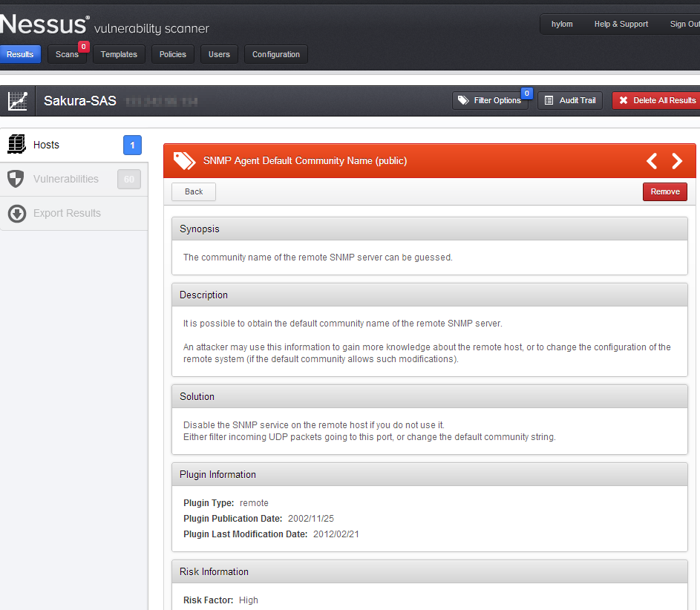This screenshot has width=700, height=610.
Task: Open the Help & Support link
Action: coord(621,24)
